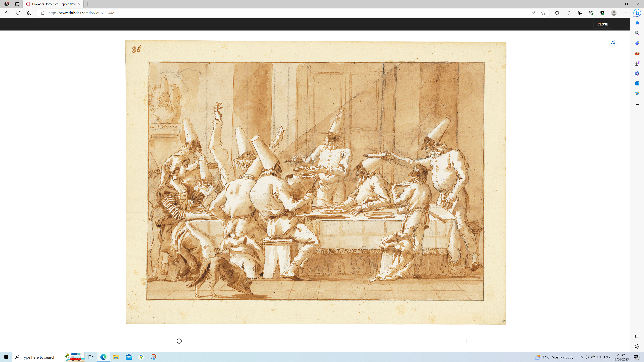Activate Read aloud in address bar
Screen dimensions: 644x362
click(533, 13)
